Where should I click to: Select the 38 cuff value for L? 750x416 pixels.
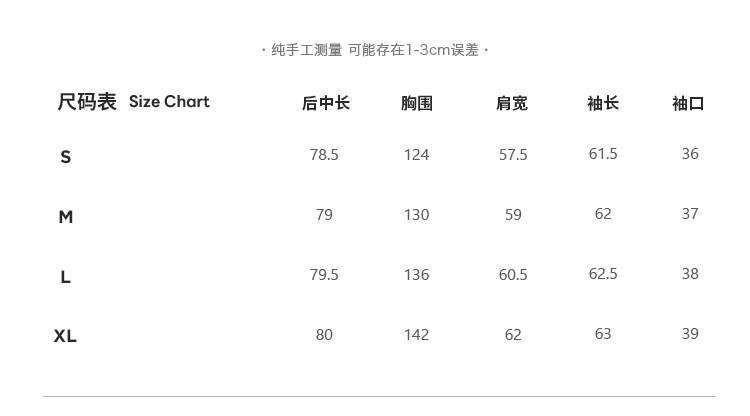[x=690, y=274]
